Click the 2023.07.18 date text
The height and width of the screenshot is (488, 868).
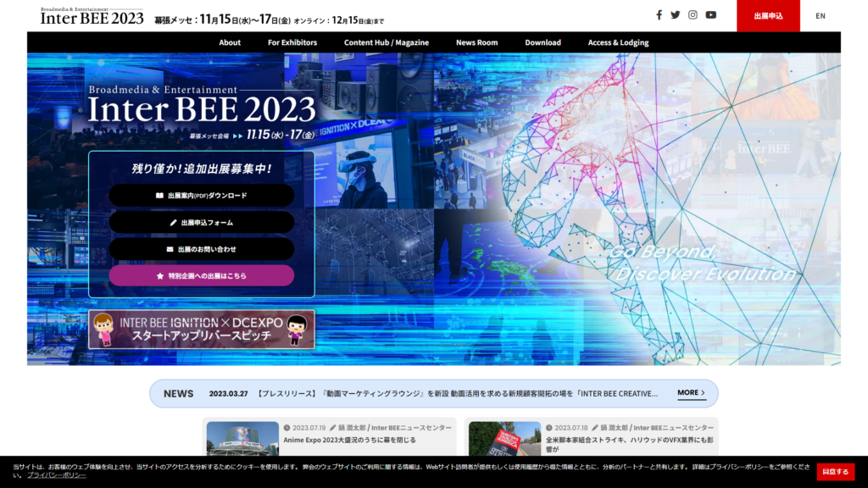point(571,428)
